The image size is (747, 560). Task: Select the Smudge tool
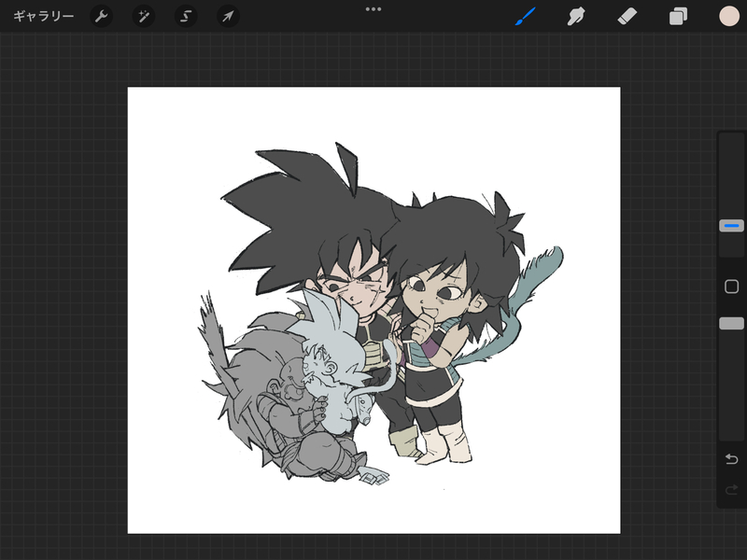(576, 17)
